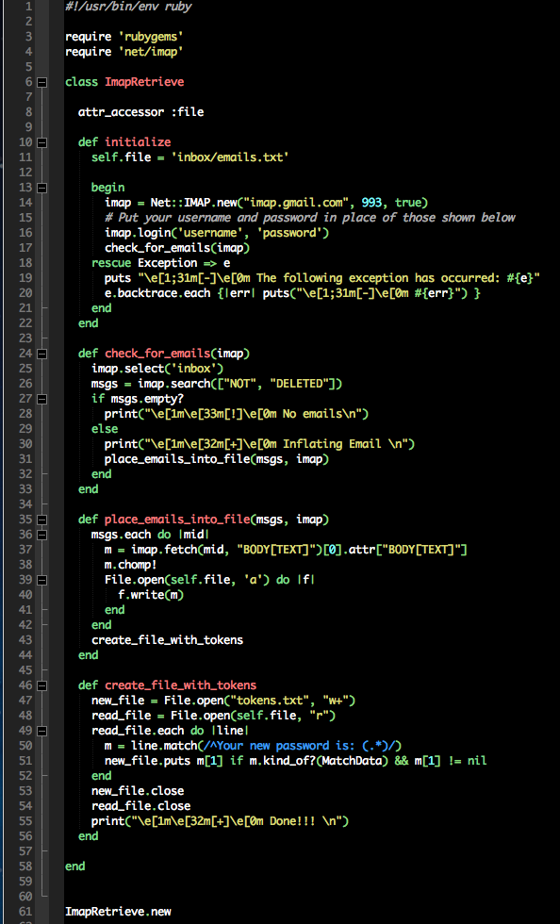Click the check_for_emails(imap) call on line 17

click(177, 247)
